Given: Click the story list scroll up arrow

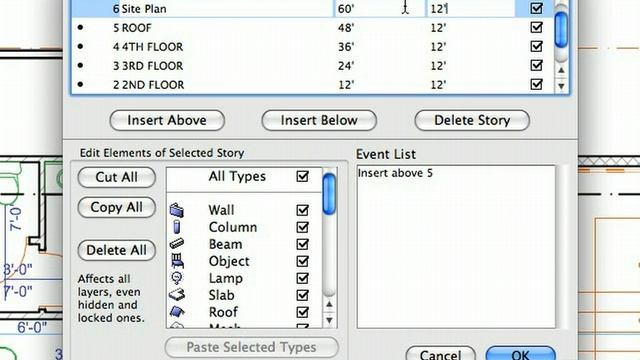Looking at the screenshot, I should click(561, 70).
